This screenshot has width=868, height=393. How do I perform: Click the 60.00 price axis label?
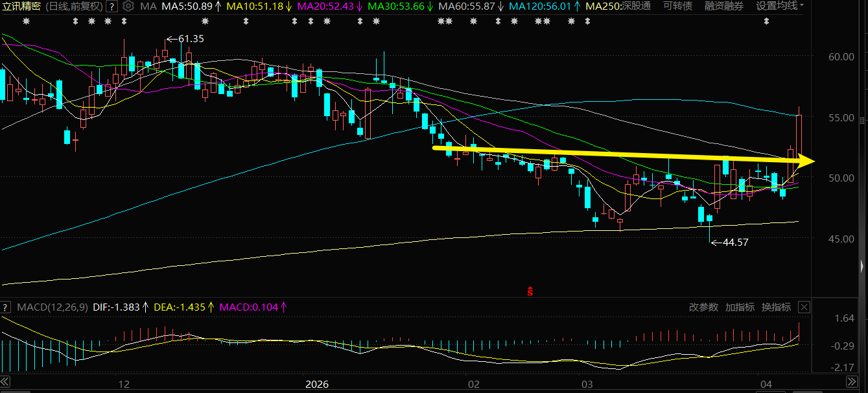841,56
